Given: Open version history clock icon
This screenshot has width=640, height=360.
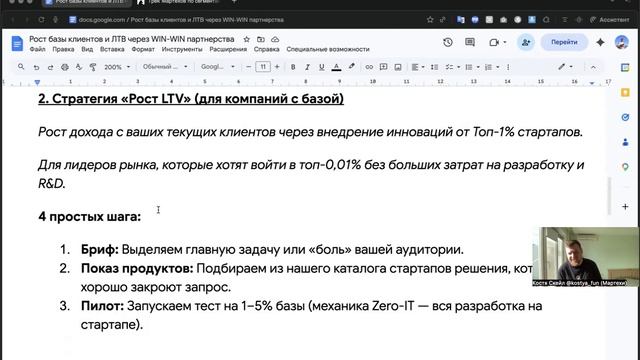Looking at the screenshot, I should point(448,42).
